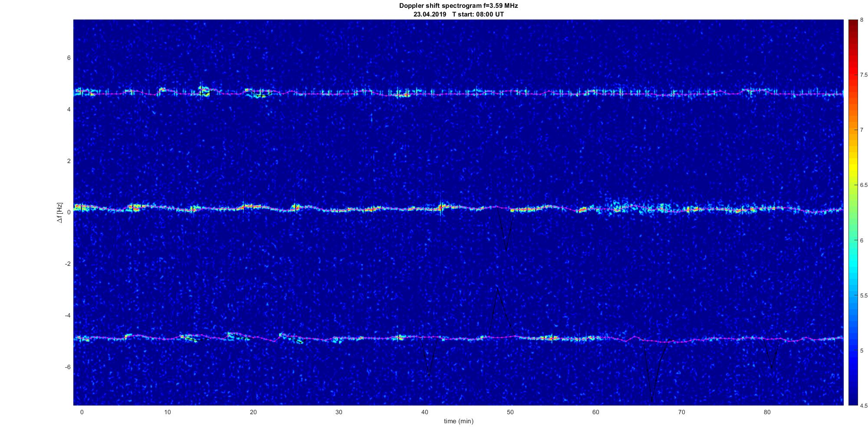The width and height of the screenshot is (868, 435).
Task: Click the "time (min)" x-axis label
Action: click(x=458, y=421)
